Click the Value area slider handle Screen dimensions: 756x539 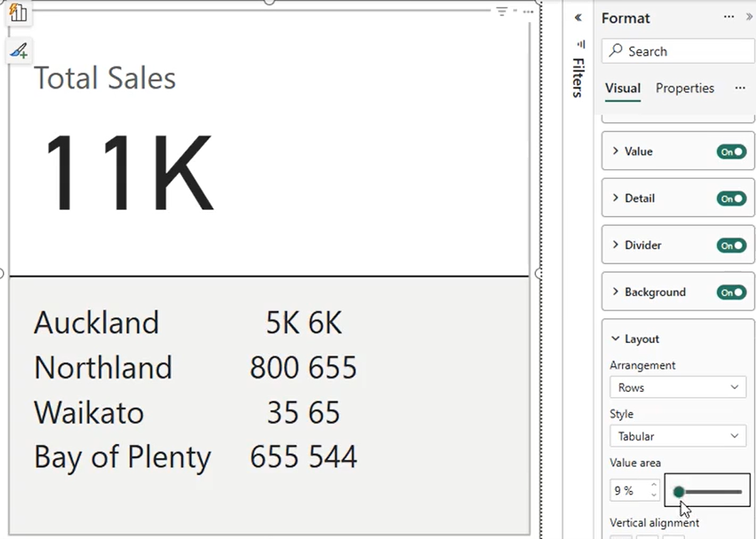pyautogui.click(x=679, y=491)
